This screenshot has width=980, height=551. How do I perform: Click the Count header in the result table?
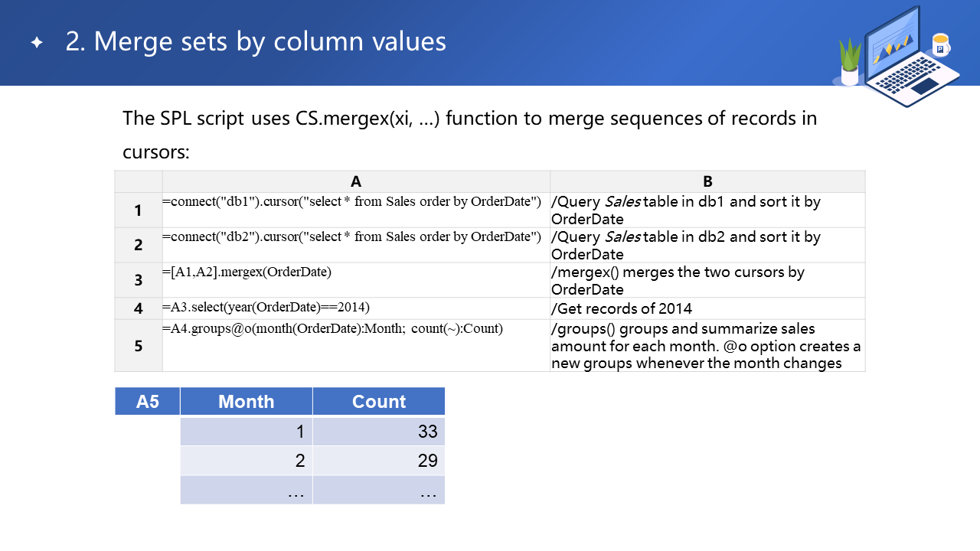(x=379, y=402)
